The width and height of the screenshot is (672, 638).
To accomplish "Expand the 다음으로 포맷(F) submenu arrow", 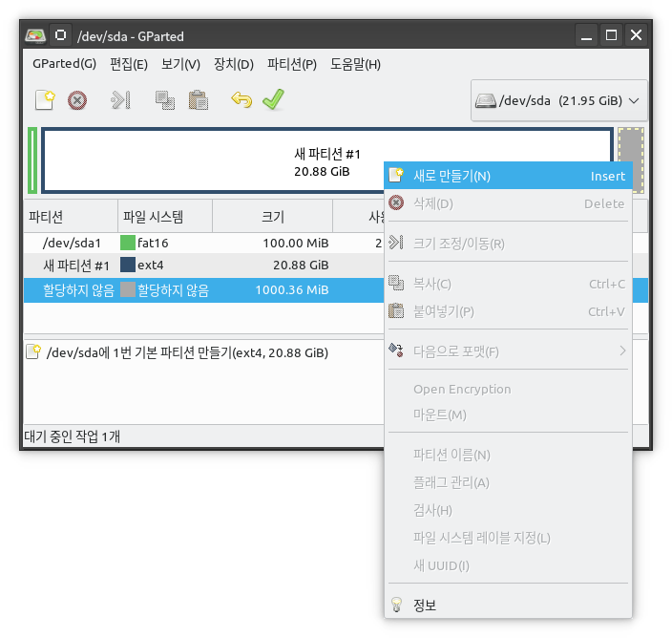I will pyautogui.click(x=622, y=351).
